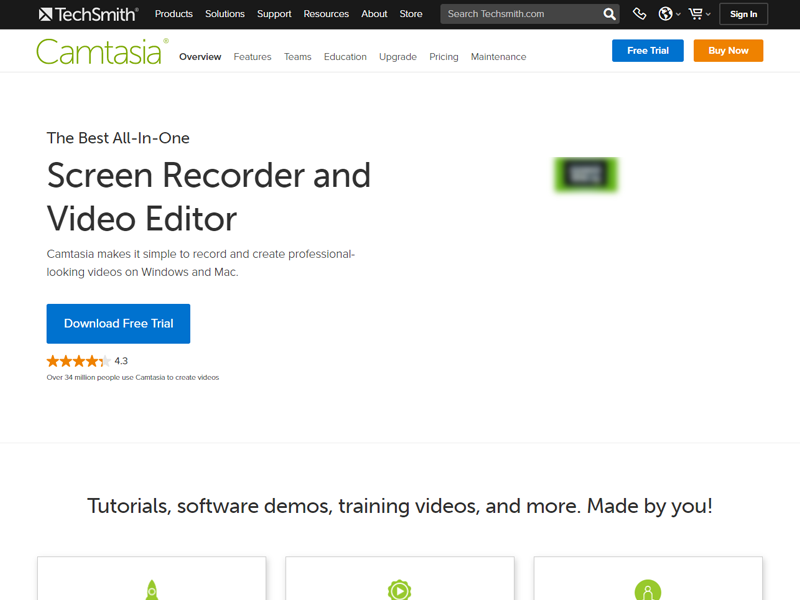Open the Products menu
This screenshot has height=600, width=800.
[174, 14]
